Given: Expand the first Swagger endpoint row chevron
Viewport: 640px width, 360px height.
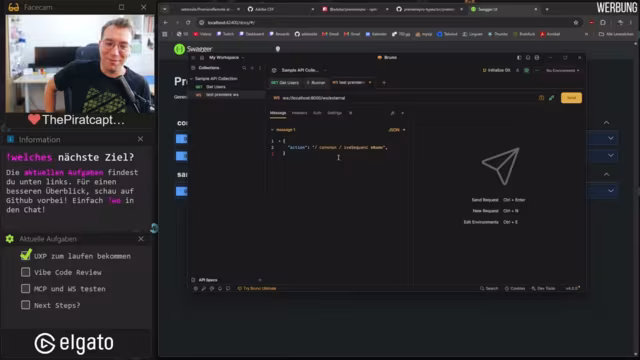Looking at the screenshot, I should (x=611, y=138).
